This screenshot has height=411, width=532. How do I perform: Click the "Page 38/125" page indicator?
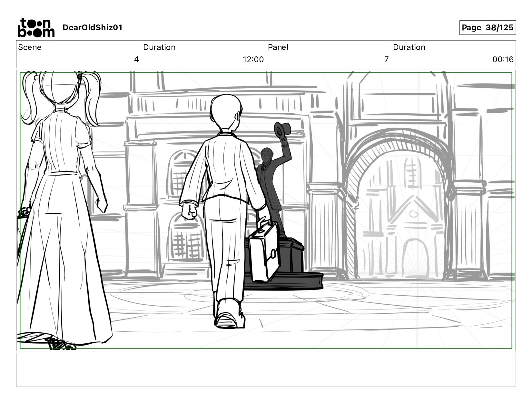[x=488, y=28]
